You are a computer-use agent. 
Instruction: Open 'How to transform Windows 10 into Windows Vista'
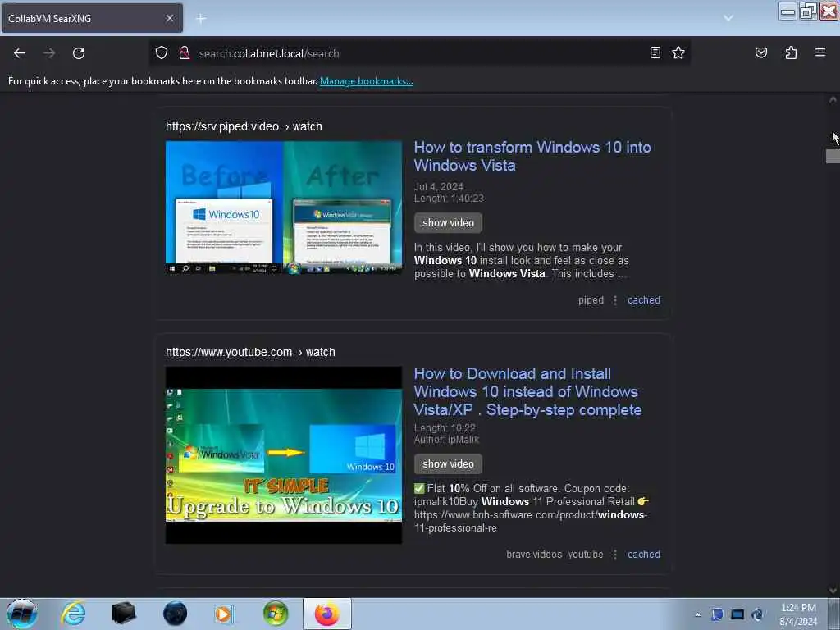[x=532, y=156]
